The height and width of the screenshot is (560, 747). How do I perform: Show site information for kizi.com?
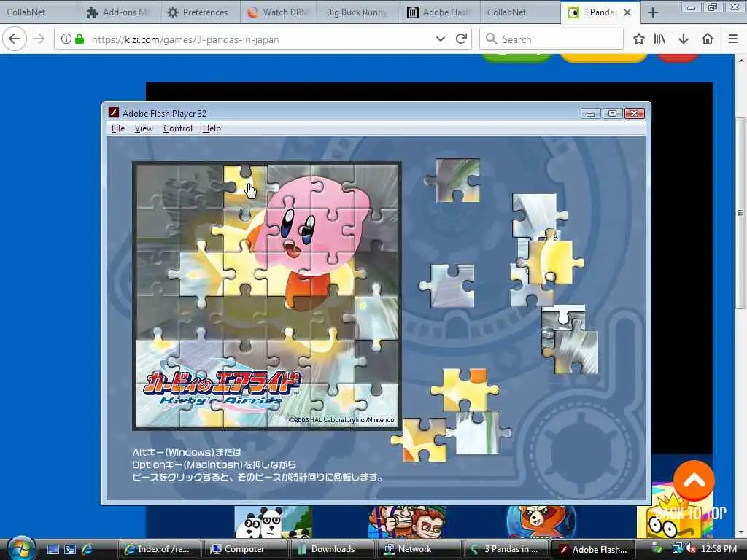(66, 39)
